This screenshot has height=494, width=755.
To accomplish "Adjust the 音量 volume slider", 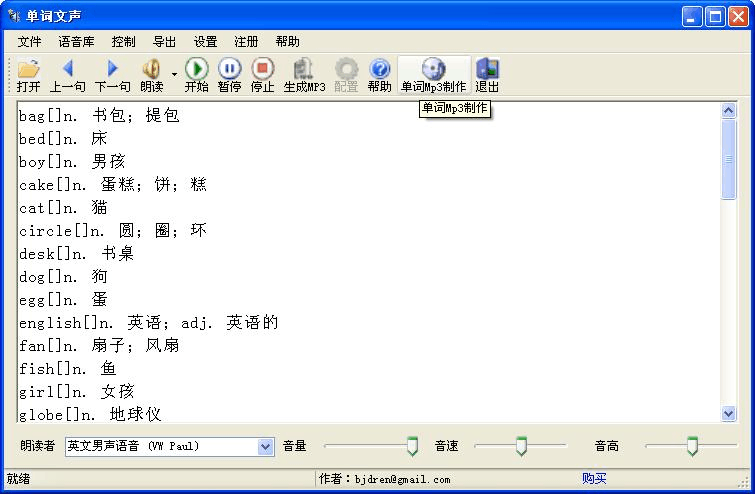I will pyautogui.click(x=412, y=446).
